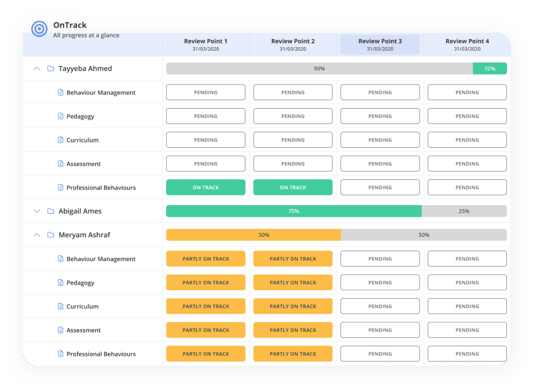Viewport: 534px width, 392px height.
Task: Click Pending for Tayyeba's Assessment Review Point 1
Action: [x=206, y=164]
